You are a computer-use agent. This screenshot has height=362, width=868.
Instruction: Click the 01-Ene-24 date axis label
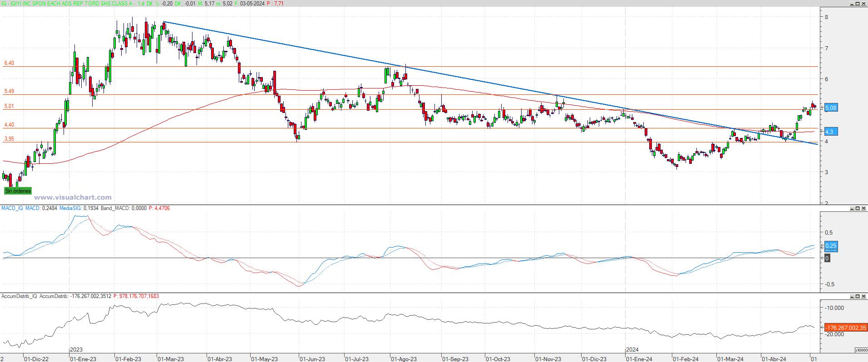[x=639, y=359]
